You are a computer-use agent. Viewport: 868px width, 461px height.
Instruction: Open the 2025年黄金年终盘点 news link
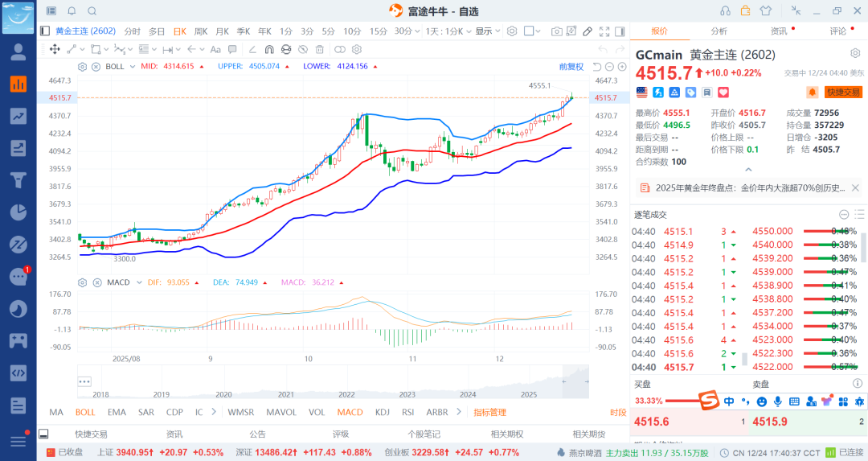(750, 187)
